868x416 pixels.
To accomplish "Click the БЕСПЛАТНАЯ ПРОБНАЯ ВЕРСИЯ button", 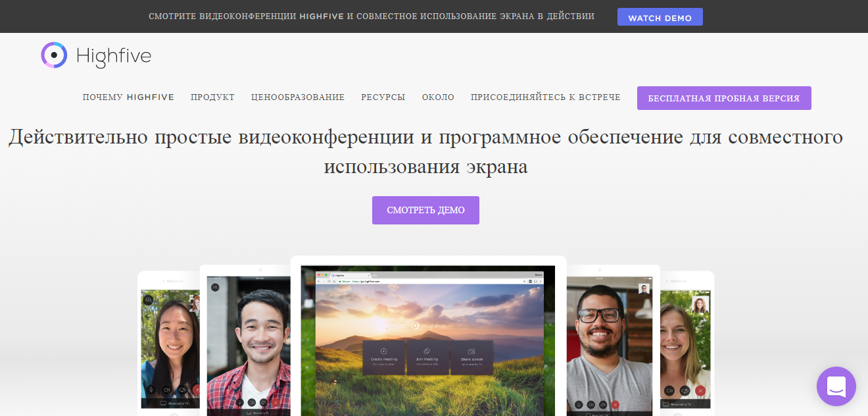I will (x=723, y=97).
